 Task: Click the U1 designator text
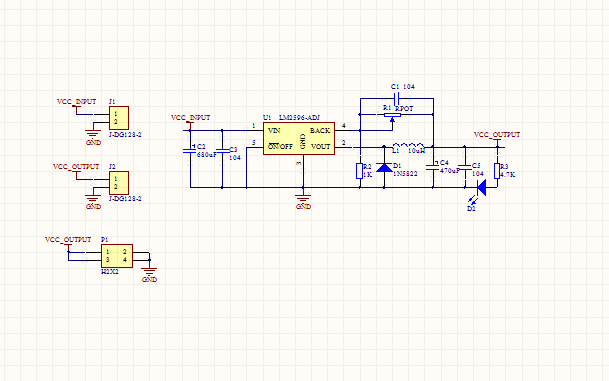267,118
